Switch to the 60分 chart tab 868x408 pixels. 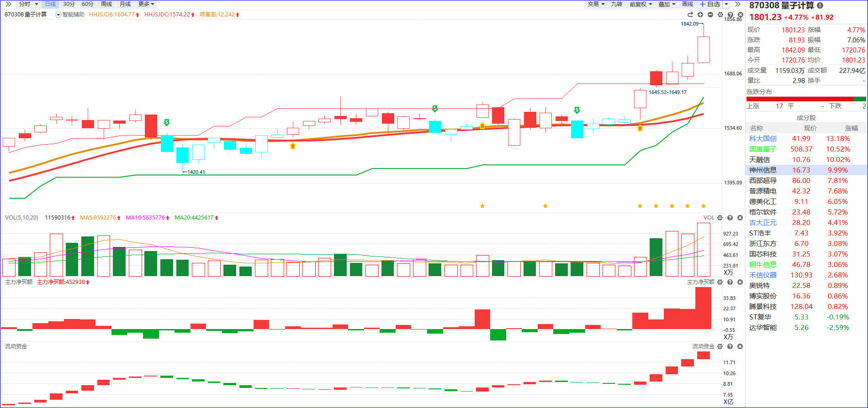[88, 4]
